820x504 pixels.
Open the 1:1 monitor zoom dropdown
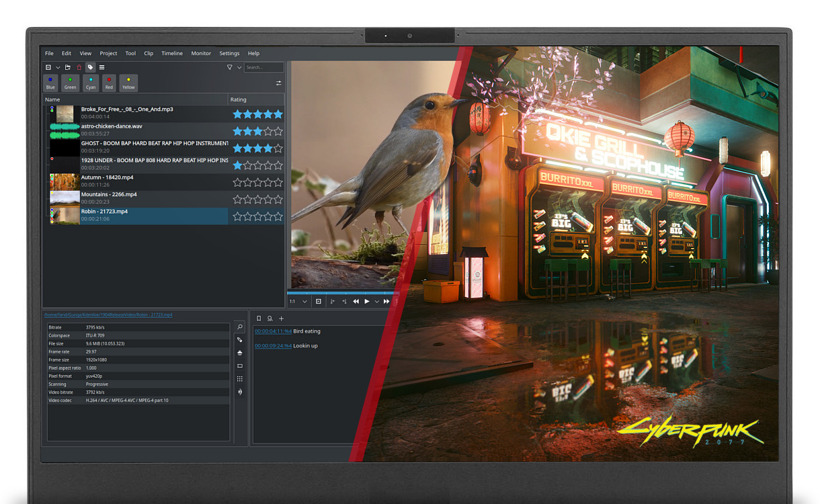(x=298, y=302)
